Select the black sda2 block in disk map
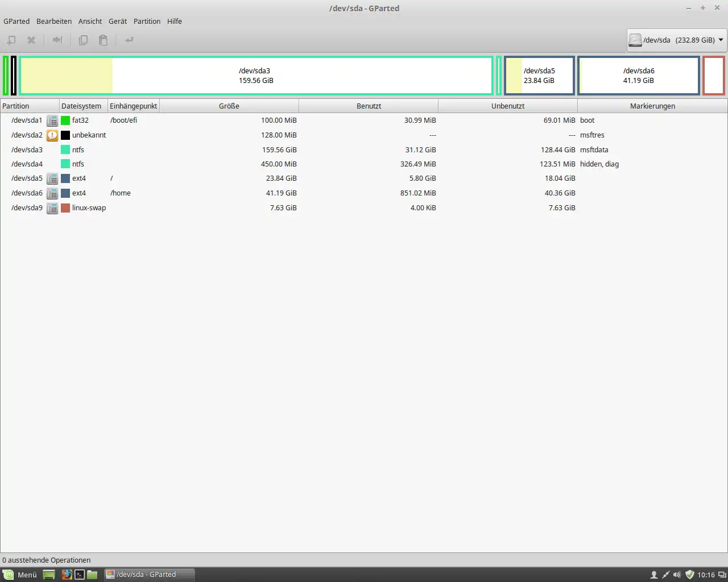Screen dimensions: 728x582 14,76
